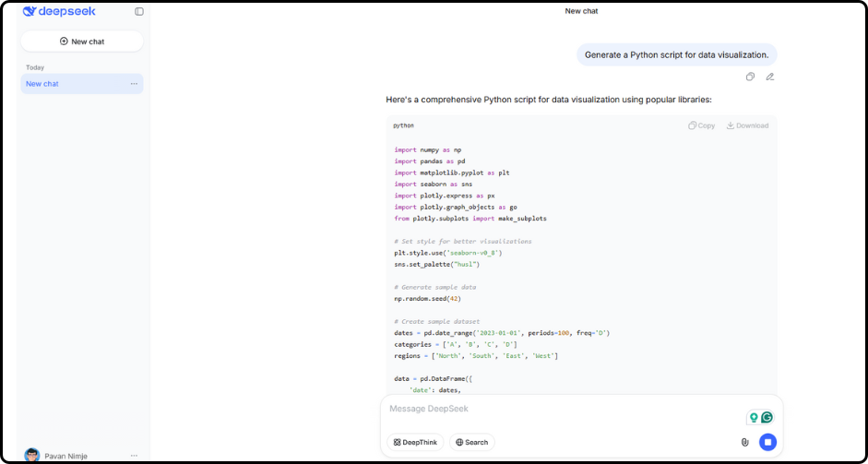Toggle DeepThink mode
Screen dimensions: 868x464
pyautogui.click(x=415, y=442)
